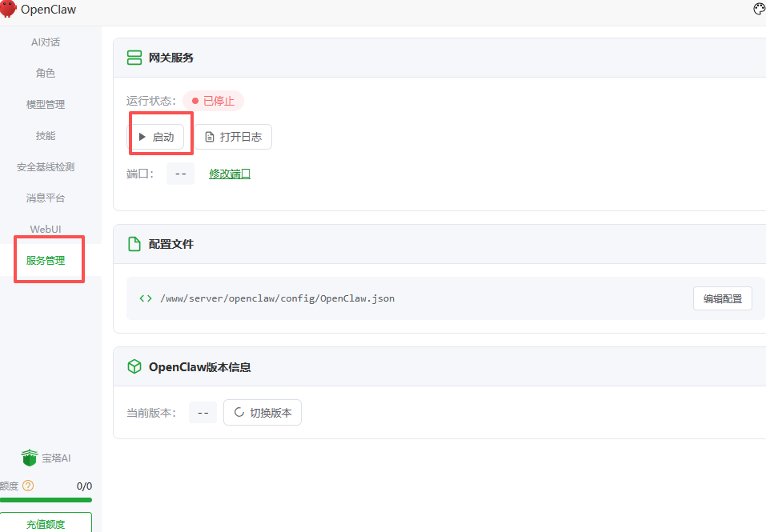Viewport: 766px width, 532px height.
Task: Edit configuration with the 编辑配置 button
Action: [x=722, y=298]
